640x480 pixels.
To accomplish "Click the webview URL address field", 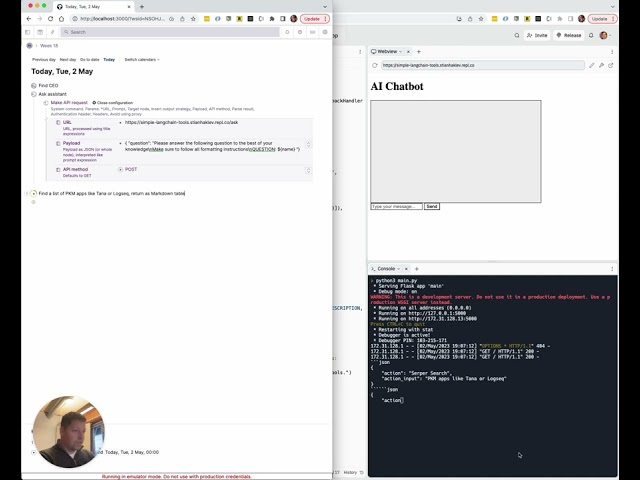I will click(x=483, y=65).
